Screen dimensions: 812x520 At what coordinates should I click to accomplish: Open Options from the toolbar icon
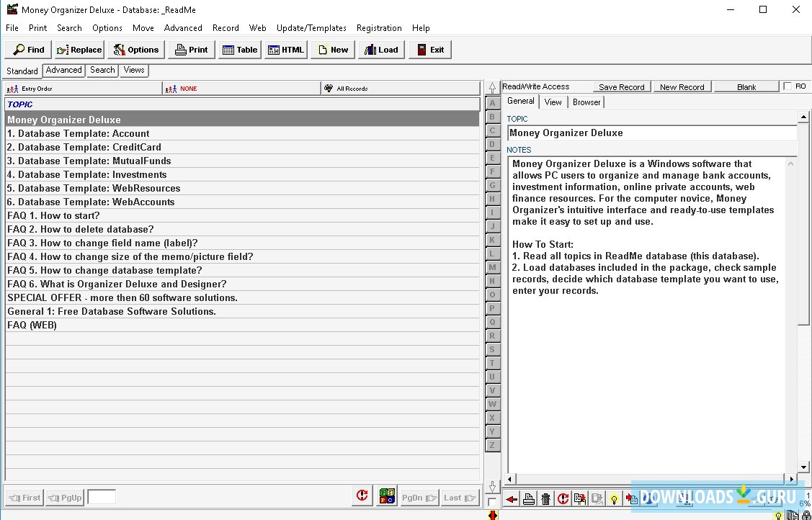point(135,49)
